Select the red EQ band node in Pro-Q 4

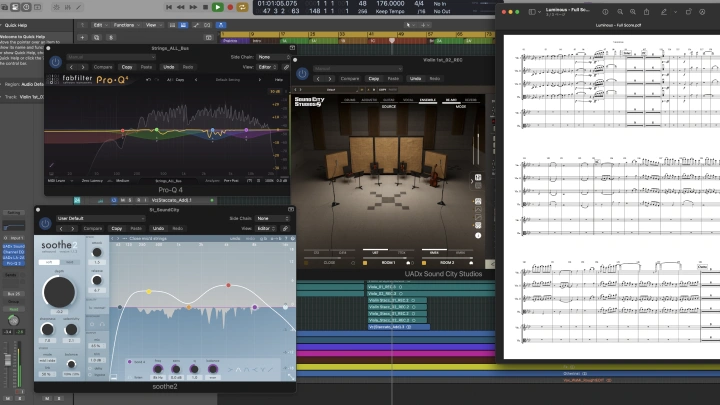[123, 131]
